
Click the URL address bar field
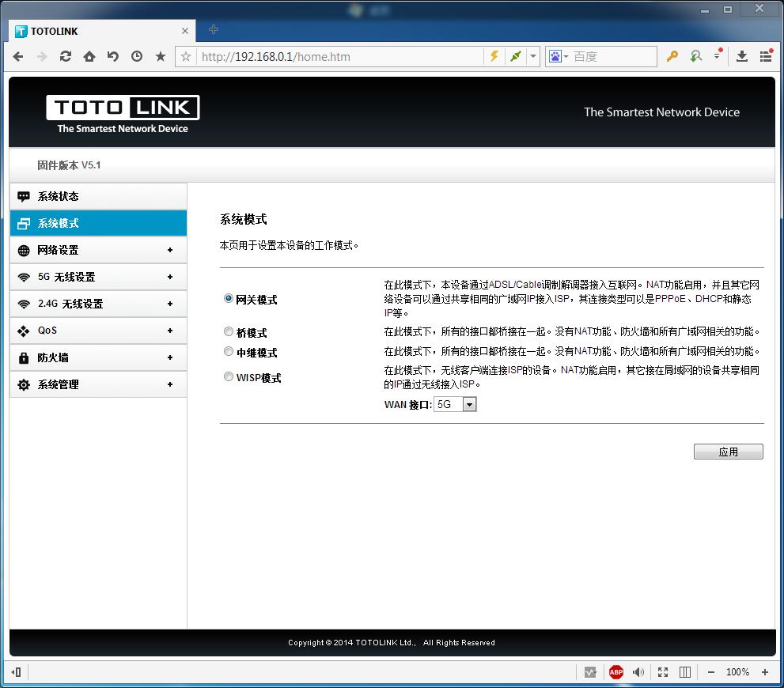pos(340,56)
